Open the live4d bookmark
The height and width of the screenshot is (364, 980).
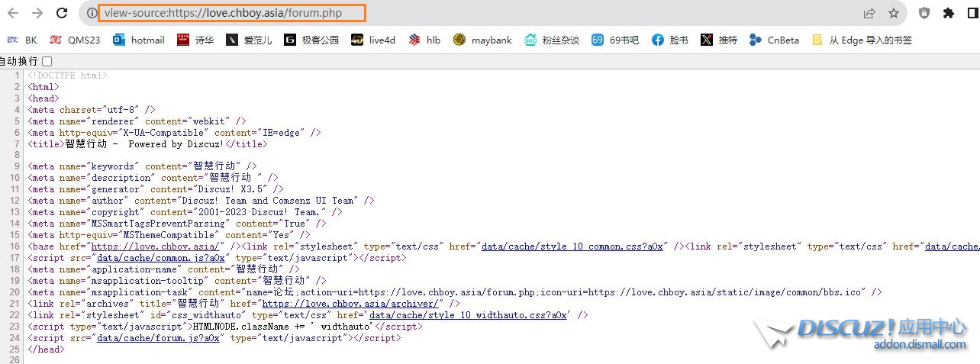[x=373, y=40]
